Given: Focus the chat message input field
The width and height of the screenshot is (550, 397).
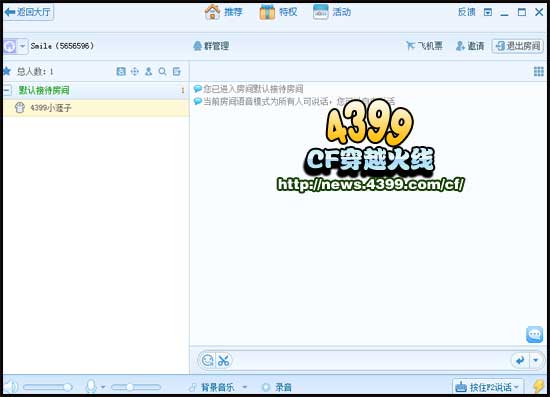Looking at the screenshot, I should 372,361.
